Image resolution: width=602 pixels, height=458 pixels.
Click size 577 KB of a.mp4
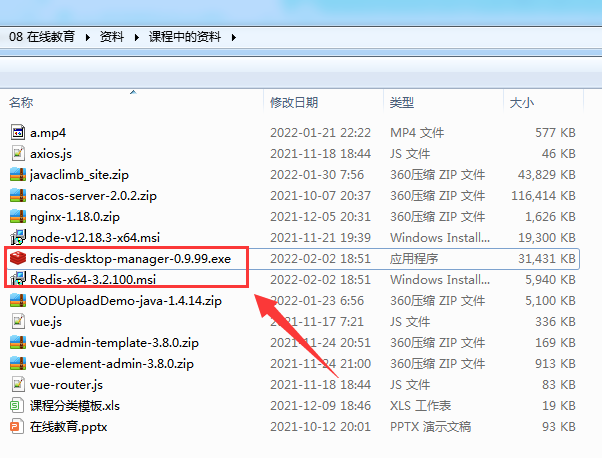[x=556, y=133]
